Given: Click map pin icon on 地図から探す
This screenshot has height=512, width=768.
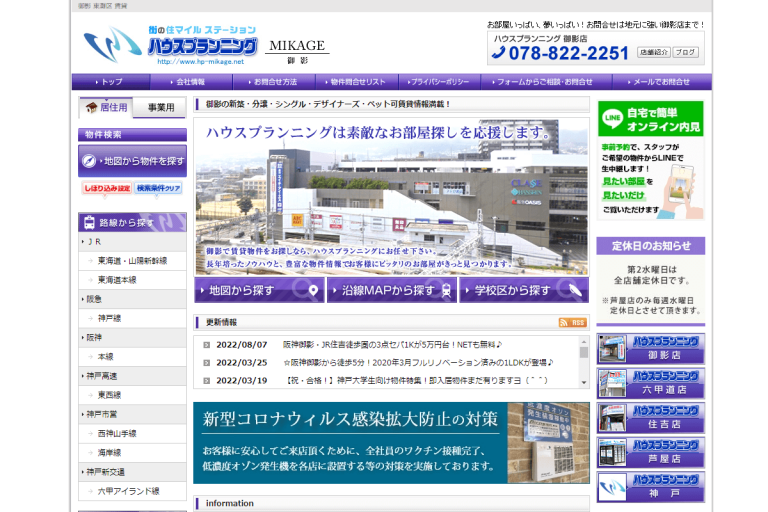Looking at the screenshot, I should pyautogui.click(x=313, y=291).
